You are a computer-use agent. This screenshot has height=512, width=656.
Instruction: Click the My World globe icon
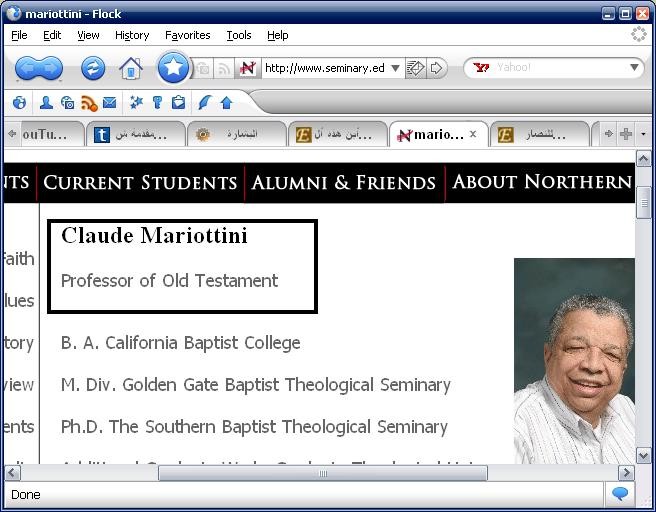(x=19, y=102)
